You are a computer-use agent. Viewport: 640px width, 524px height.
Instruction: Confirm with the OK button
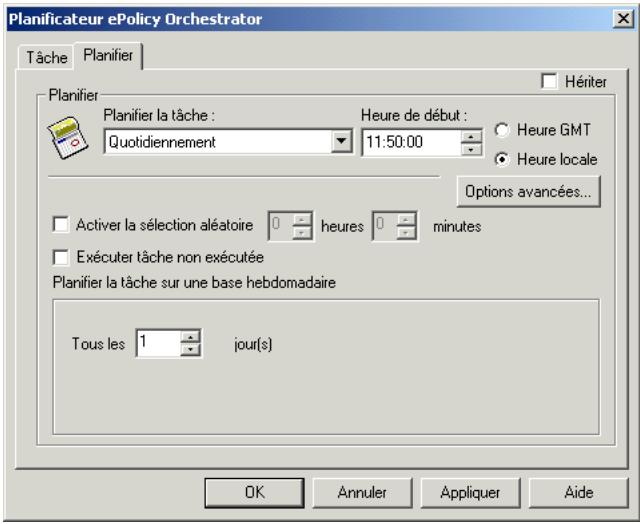[x=254, y=493]
